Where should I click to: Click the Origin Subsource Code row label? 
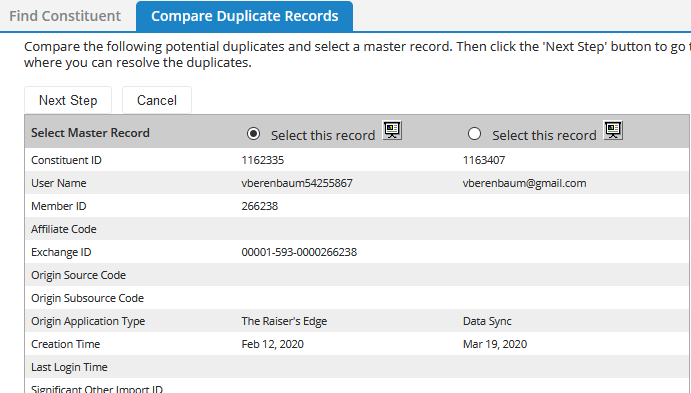point(87,298)
